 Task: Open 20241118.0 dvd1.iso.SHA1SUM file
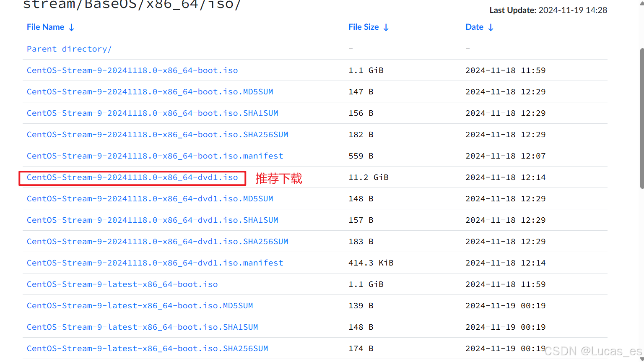152,220
